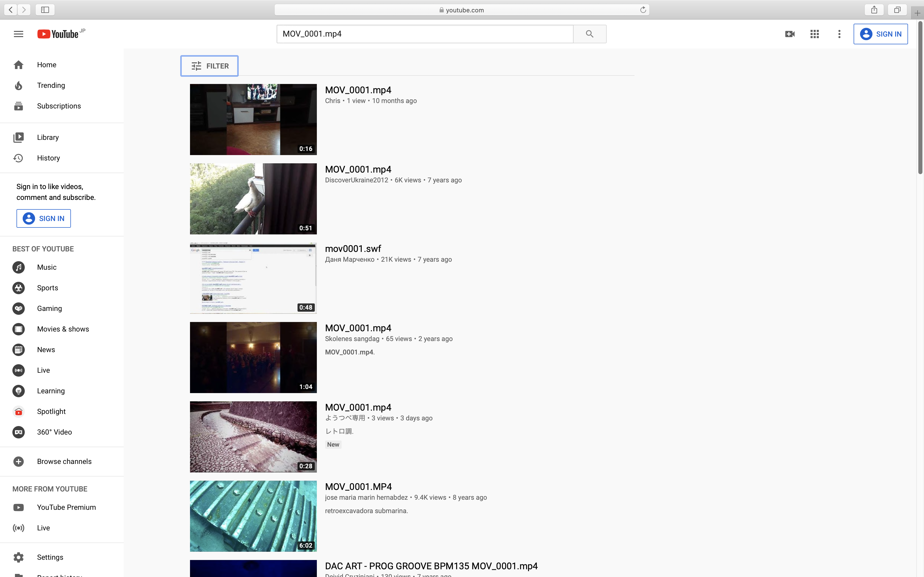Click the YouTube logo
This screenshot has height=577, width=924.
[58, 34]
